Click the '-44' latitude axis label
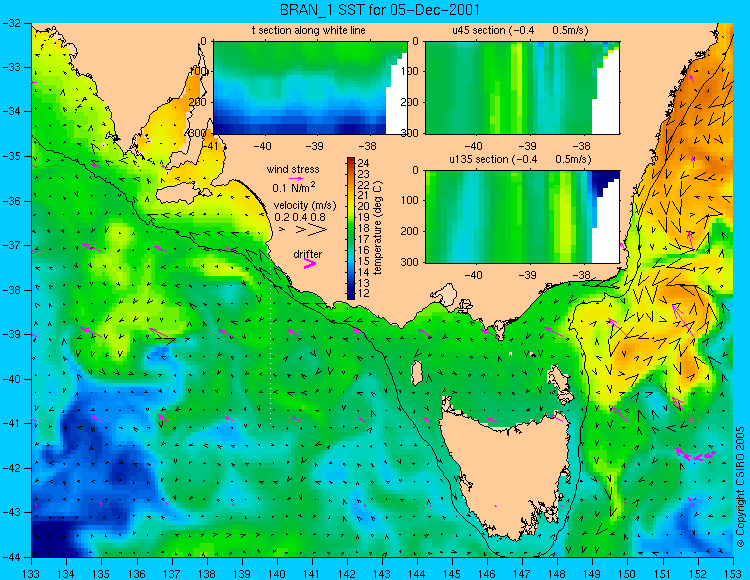 (10, 557)
